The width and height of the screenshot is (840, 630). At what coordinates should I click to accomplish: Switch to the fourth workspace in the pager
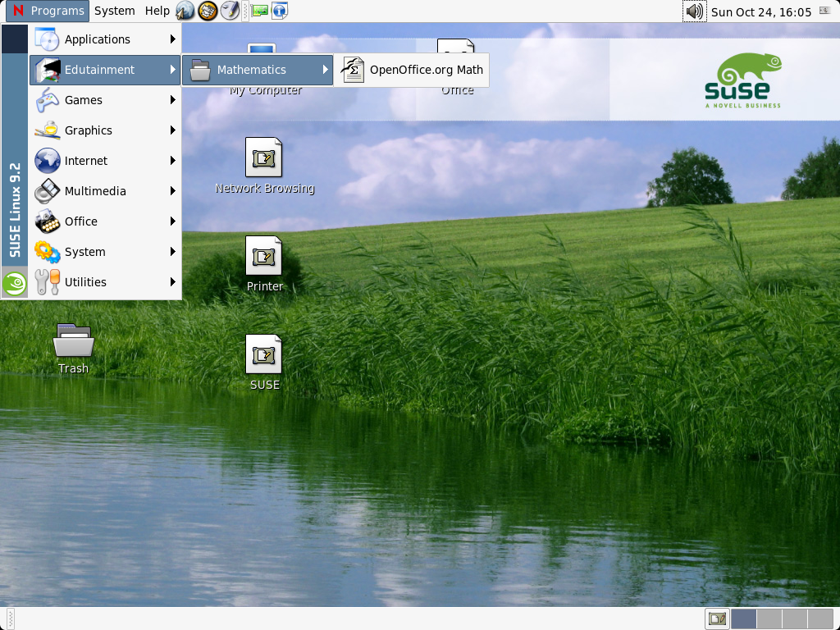click(x=820, y=619)
